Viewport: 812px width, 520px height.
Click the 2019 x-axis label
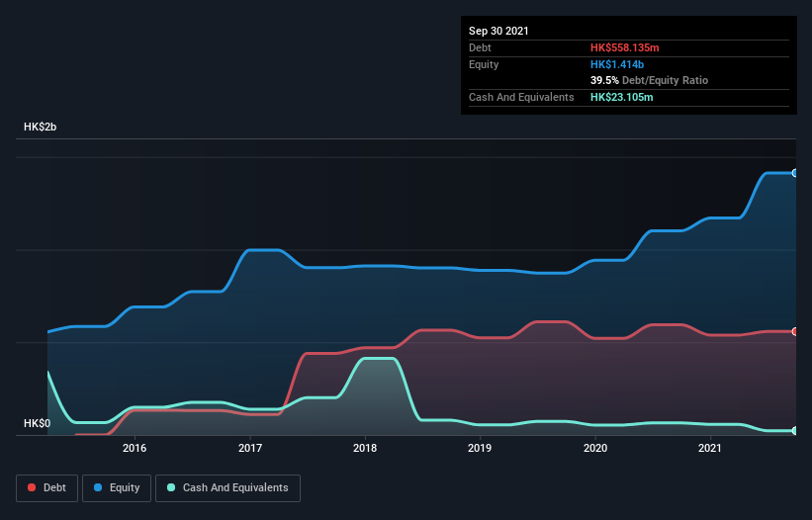[x=480, y=448]
